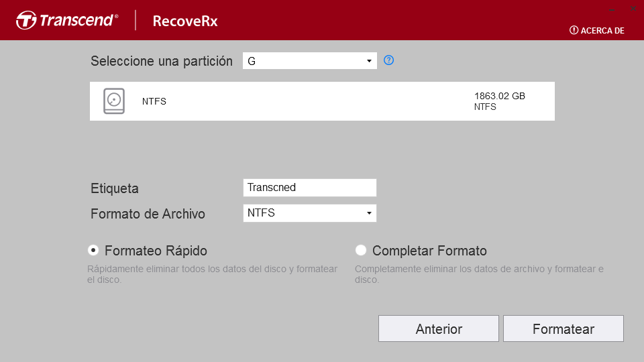Select the Formateo Rápido radio option
This screenshot has width=644, height=362.
93,250
